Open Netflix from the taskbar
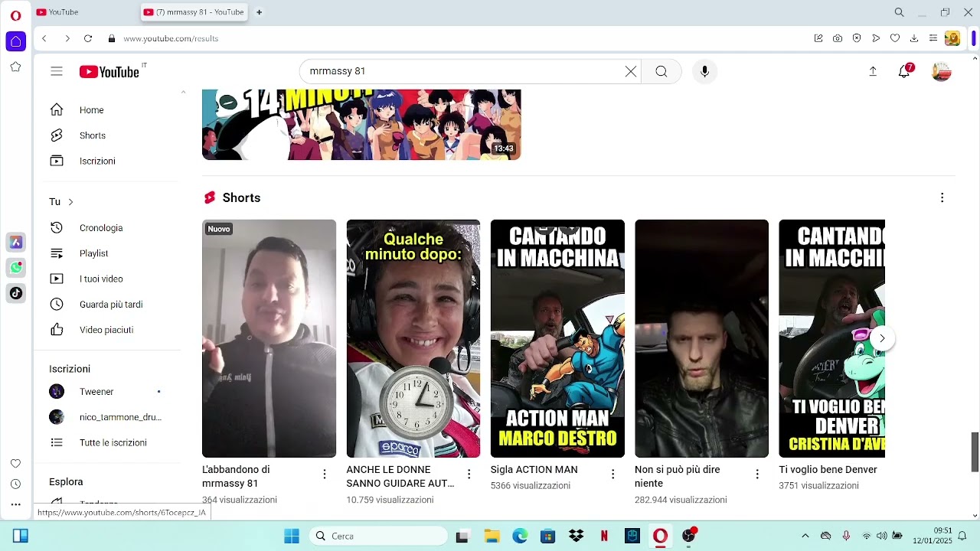This screenshot has width=980, height=551. (x=604, y=536)
